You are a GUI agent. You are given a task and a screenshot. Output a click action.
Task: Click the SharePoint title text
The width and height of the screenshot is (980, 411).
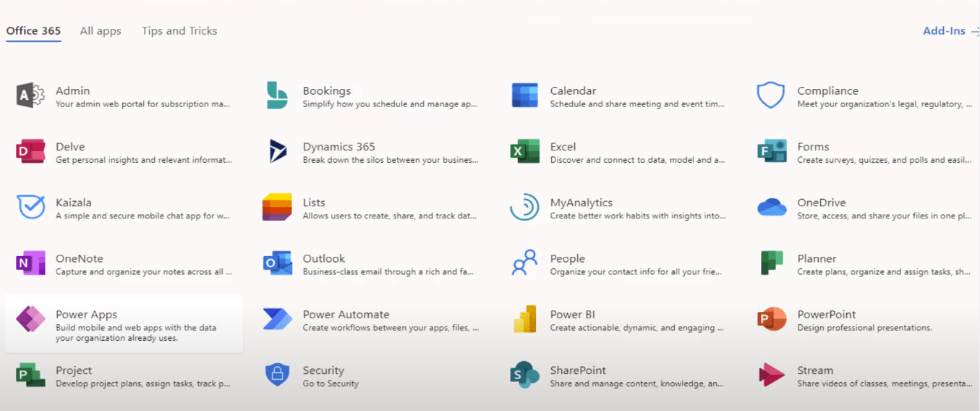tap(578, 370)
